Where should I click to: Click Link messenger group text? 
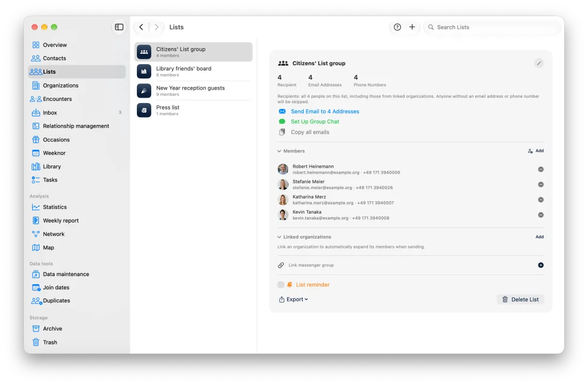311,265
